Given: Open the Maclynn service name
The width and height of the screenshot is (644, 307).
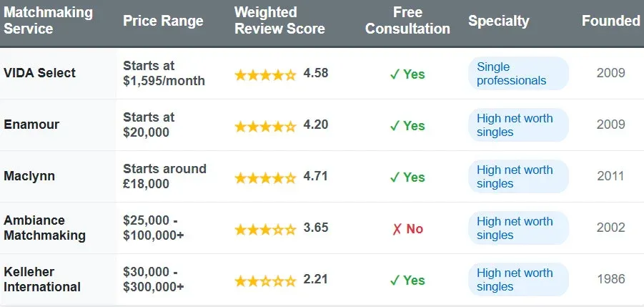Looking at the screenshot, I should click(29, 176).
